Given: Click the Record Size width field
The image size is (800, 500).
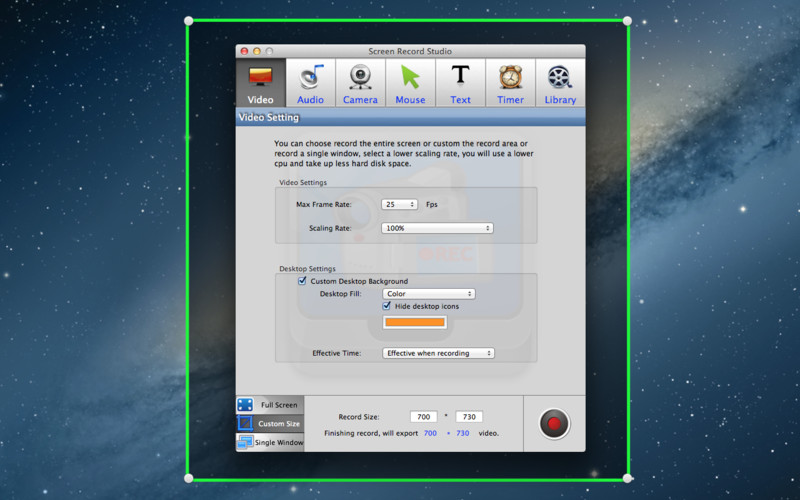Looking at the screenshot, I should tap(423, 417).
